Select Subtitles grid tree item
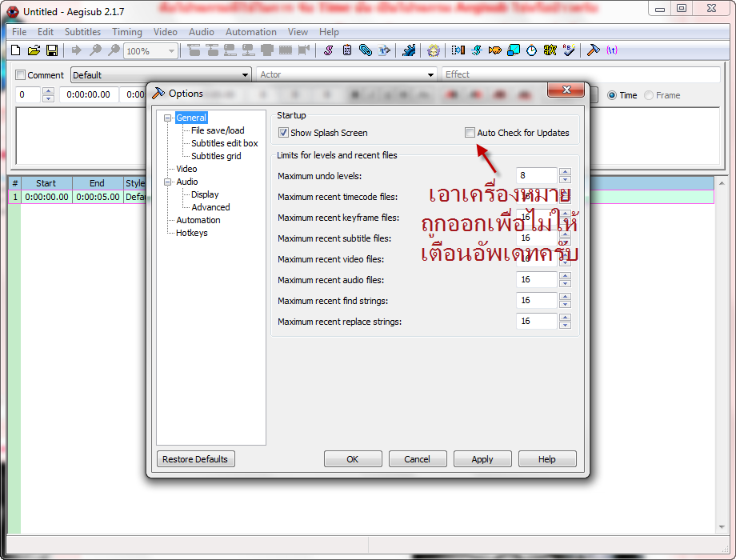736x560 pixels. click(x=216, y=156)
